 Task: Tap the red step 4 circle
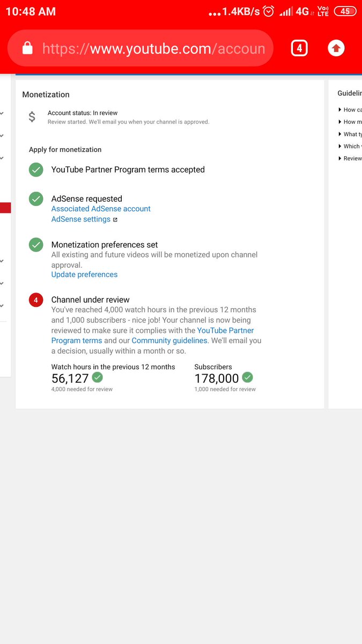[36, 300]
